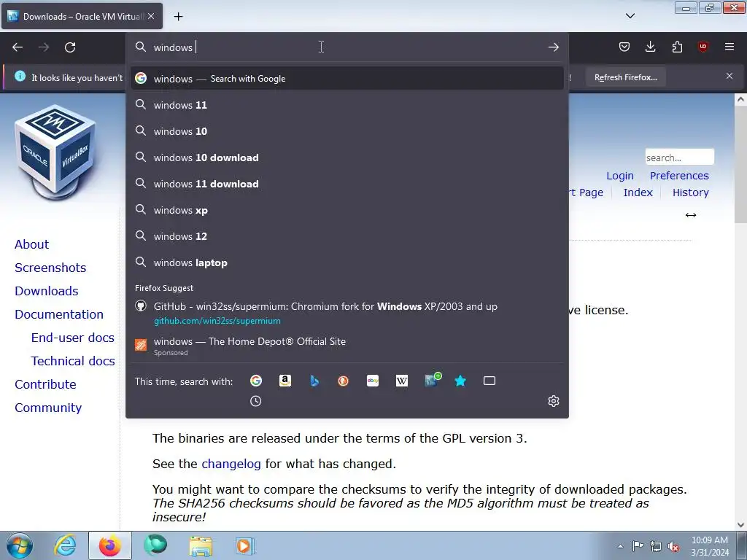Show hidden tray icons arrow
The width and height of the screenshot is (747, 560).
pos(620,546)
